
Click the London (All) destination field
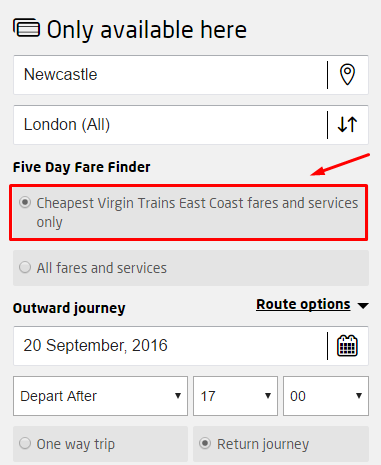click(x=170, y=125)
